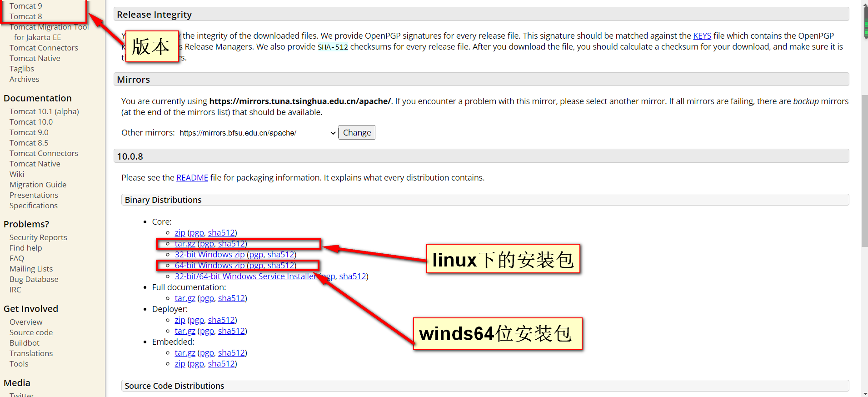Open the Tomcat 9 download link in sidebar
Screen dimensions: 868x397
point(26,6)
